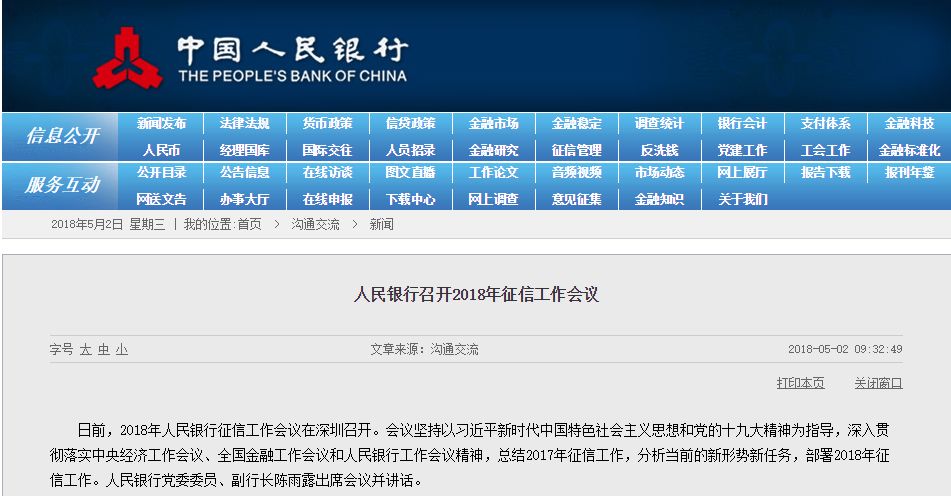Select 报刊年鉴 in service menu
This screenshot has width=951, height=496.
pos(909,173)
